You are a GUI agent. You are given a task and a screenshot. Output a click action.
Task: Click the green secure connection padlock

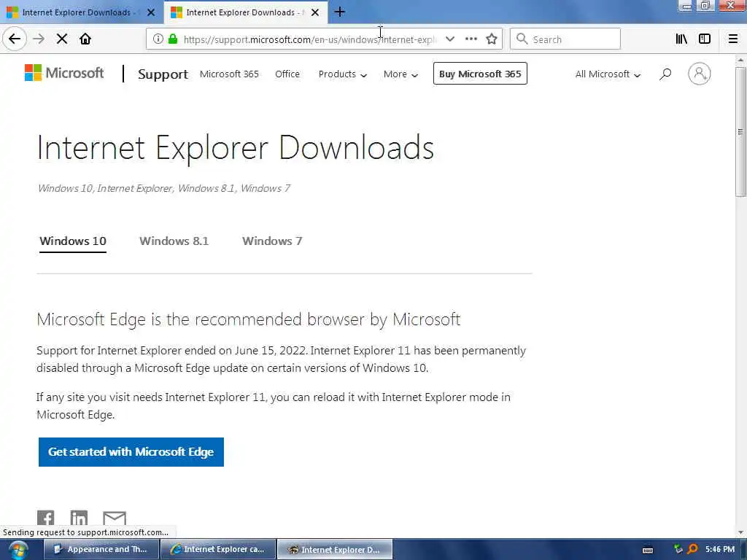tap(172, 39)
